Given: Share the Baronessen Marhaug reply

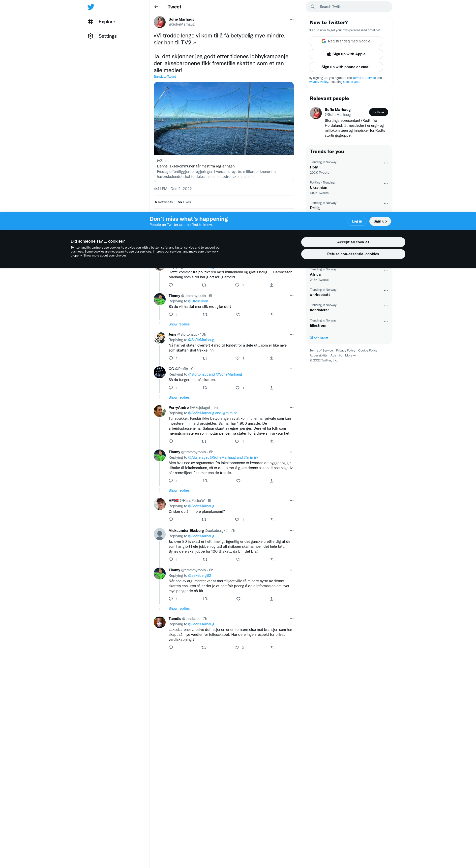Looking at the screenshot, I should pos(271,285).
